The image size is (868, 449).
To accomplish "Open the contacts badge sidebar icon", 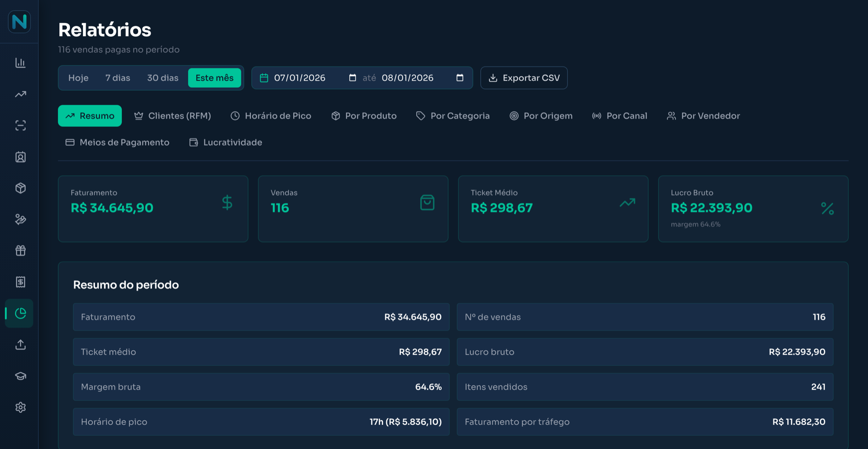I will 20,157.
